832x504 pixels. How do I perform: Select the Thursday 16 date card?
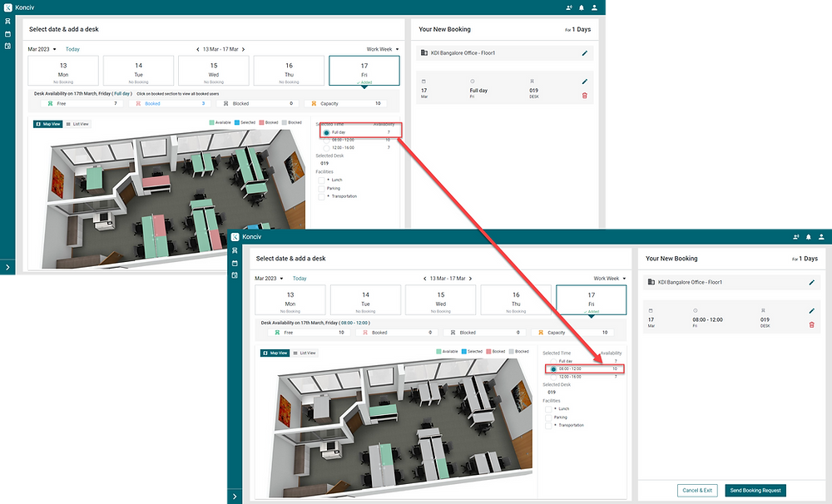tap(515, 299)
